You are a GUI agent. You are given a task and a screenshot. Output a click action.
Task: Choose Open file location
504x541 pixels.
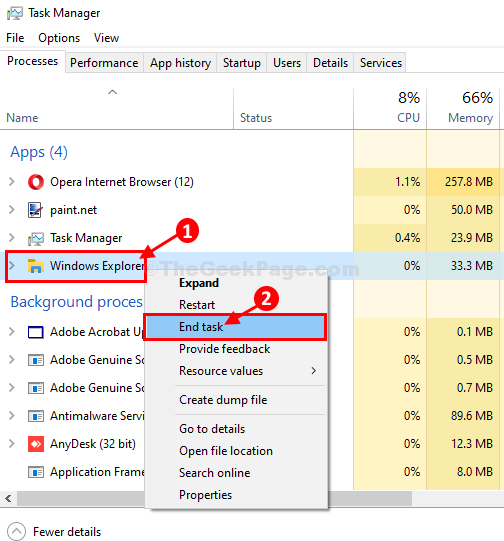click(x=236, y=451)
